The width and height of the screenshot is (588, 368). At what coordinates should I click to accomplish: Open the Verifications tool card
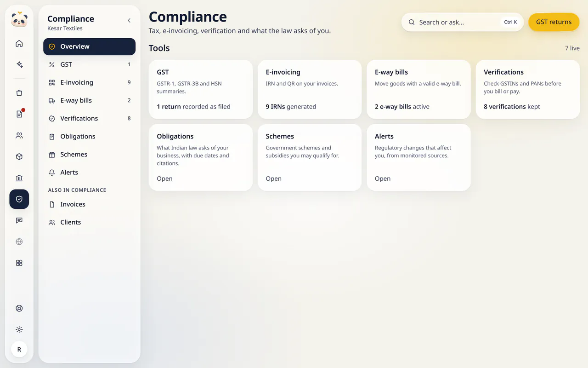[x=528, y=89]
